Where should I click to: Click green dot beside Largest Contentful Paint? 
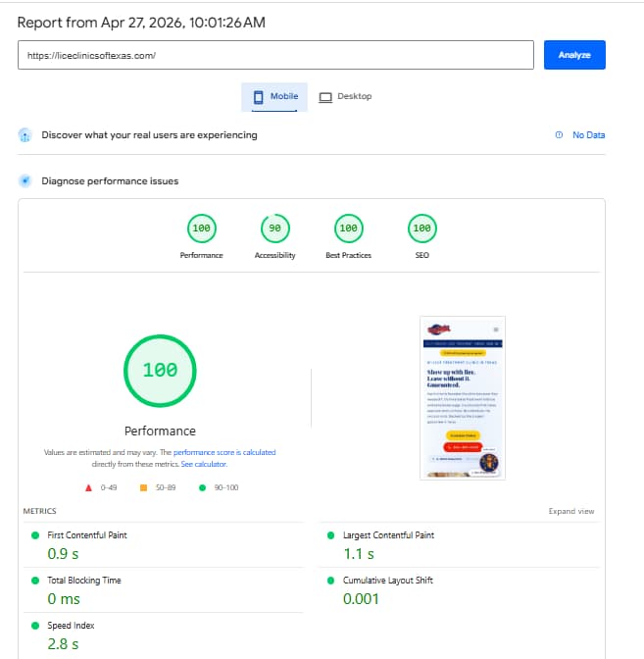[x=330, y=535]
